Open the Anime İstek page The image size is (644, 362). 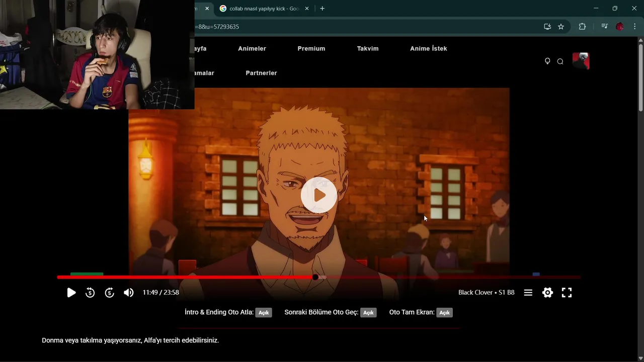pos(429,49)
